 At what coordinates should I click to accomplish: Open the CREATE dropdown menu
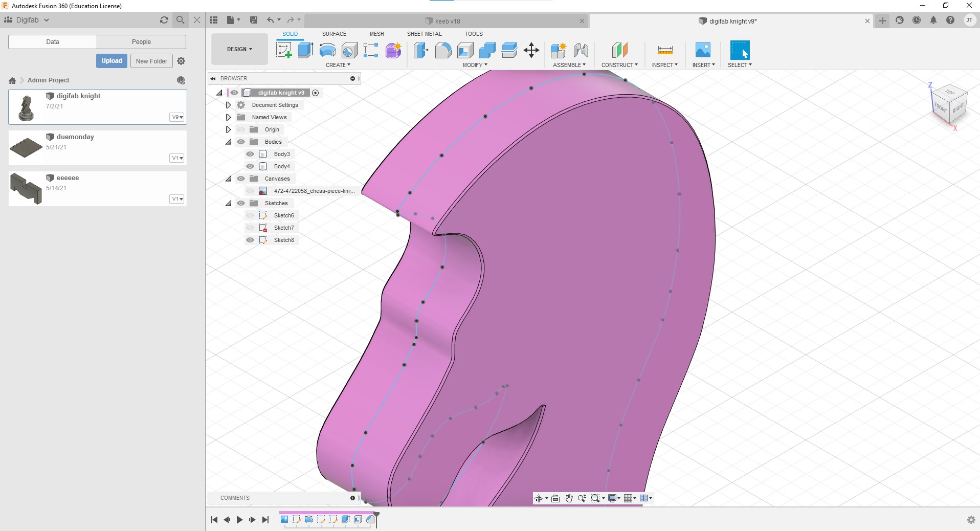pos(338,65)
